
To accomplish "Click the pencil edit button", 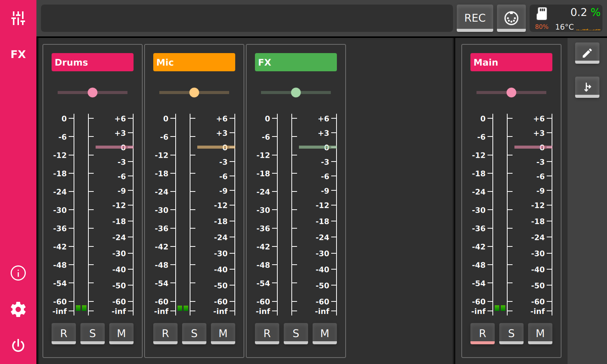I will pyautogui.click(x=587, y=53).
